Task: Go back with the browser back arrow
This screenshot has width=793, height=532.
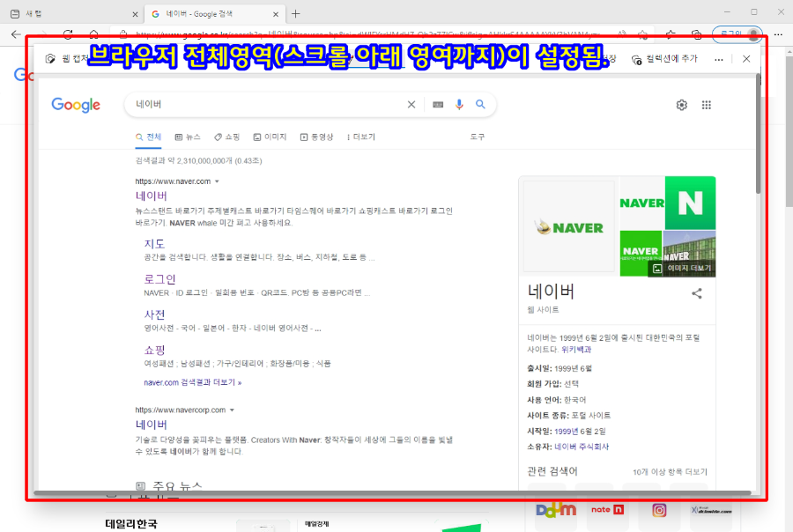Action: tap(16, 34)
